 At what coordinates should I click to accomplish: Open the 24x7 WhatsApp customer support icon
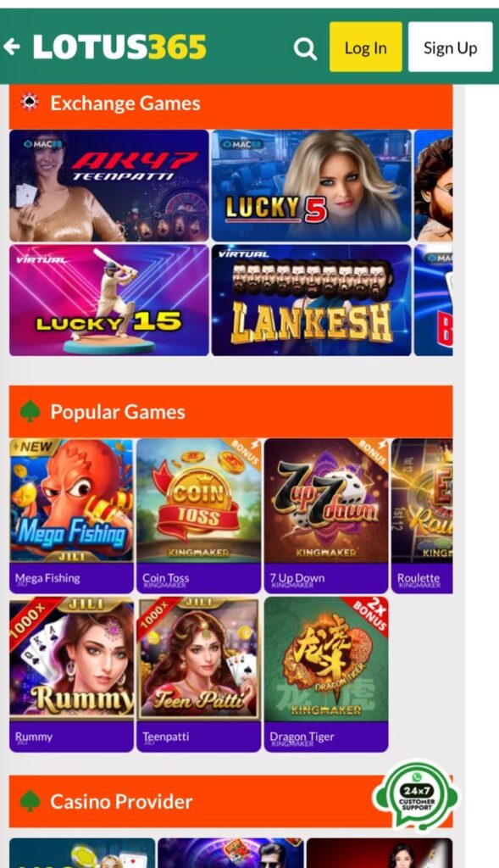pos(417,797)
